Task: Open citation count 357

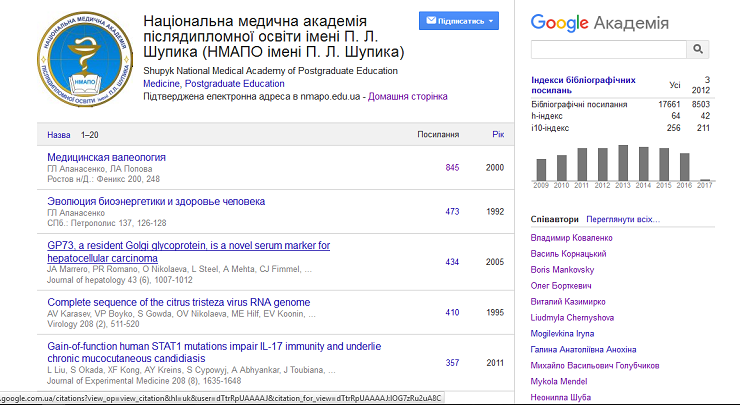Action: pos(452,363)
